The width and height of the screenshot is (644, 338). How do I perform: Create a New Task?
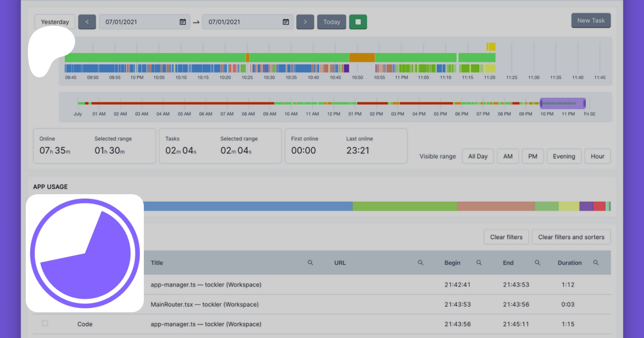coord(591,21)
